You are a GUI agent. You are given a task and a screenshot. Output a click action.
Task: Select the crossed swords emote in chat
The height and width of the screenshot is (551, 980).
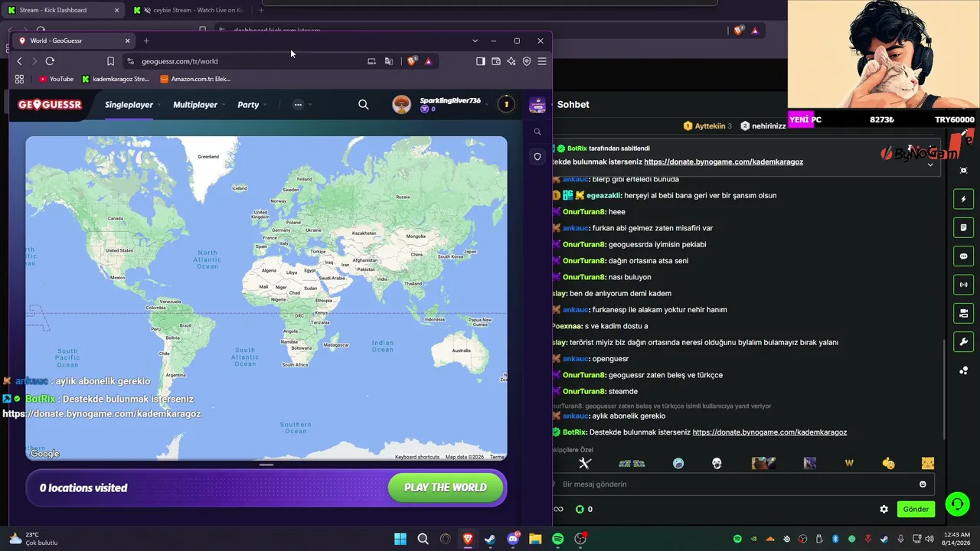[x=585, y=463]
